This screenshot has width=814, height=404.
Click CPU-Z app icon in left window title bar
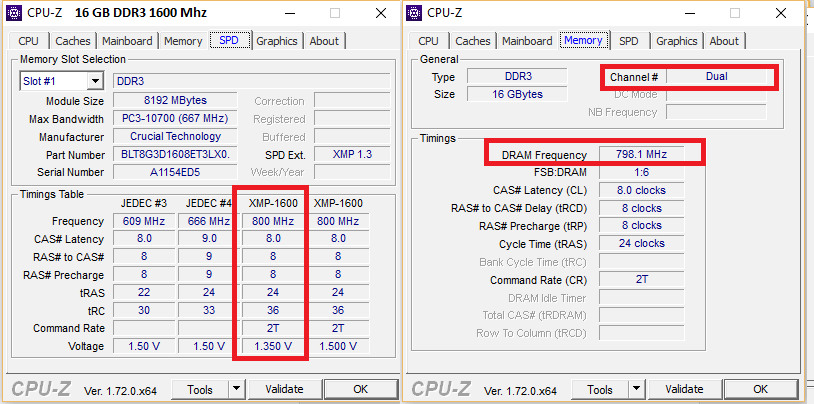(x=13, y=13)
